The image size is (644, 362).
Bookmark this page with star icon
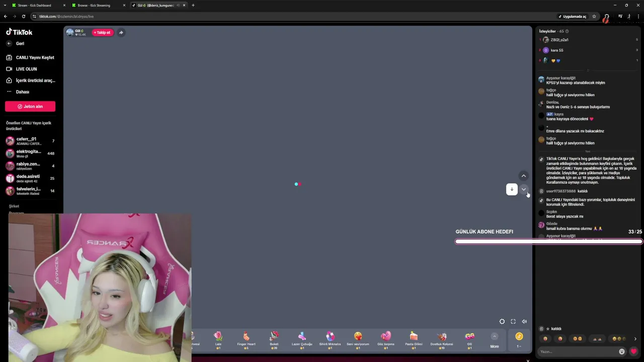(594, 16)
